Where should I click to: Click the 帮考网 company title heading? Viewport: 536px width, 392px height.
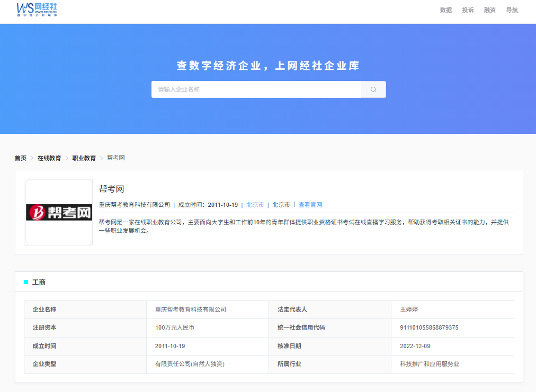pyautogui.click(x=111, y=189)
